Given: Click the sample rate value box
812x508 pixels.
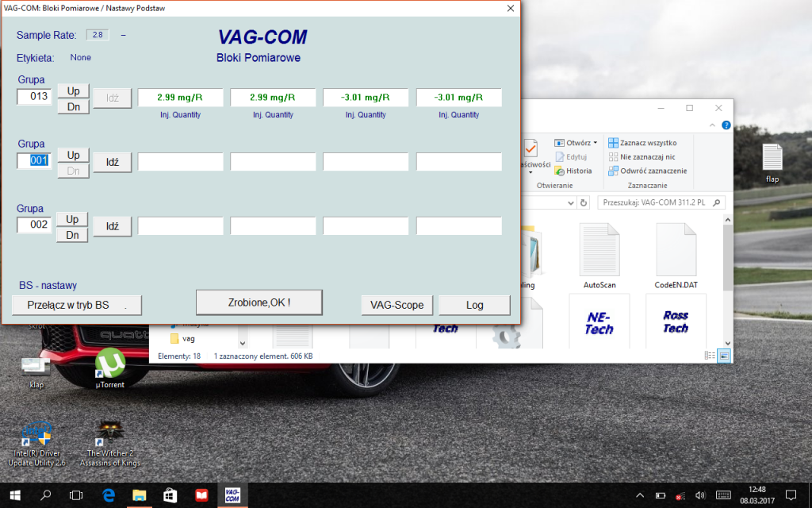Looking at the screenshot, I should pyautogui.click(x=98, y=35).
